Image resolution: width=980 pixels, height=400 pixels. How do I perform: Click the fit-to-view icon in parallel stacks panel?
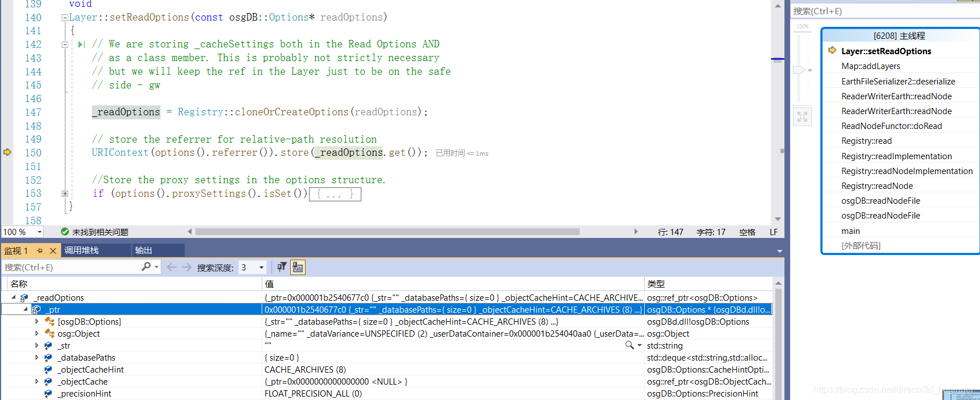802,117
